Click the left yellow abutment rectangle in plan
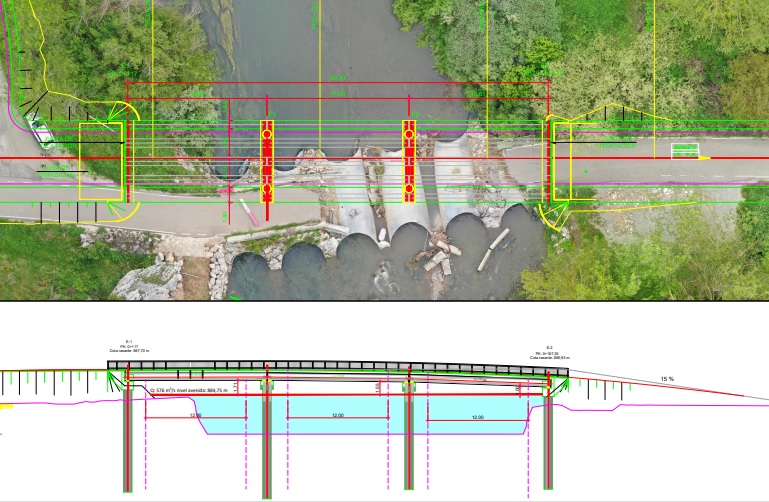Image resolution: width=769 pixels, height=502 pixels. pyautogui.click(x=100, y=161)
